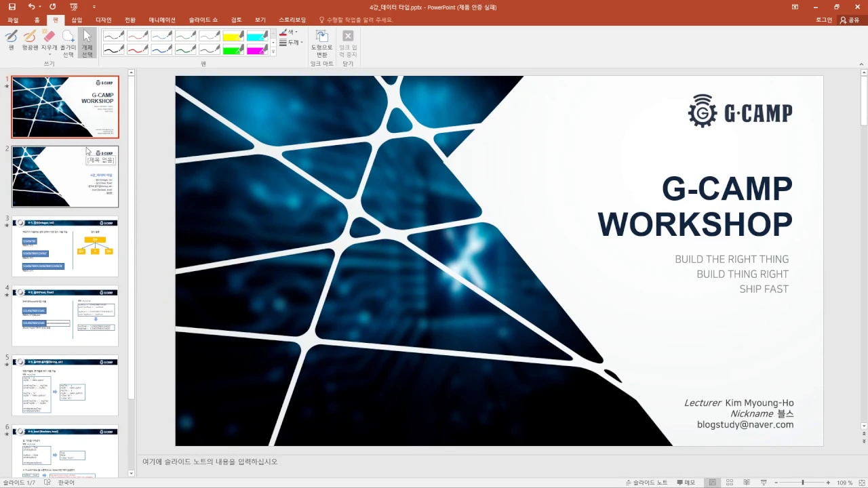Select the 형광펜 highlighter tool
The image size is (868, 488).
click(30, 40)
